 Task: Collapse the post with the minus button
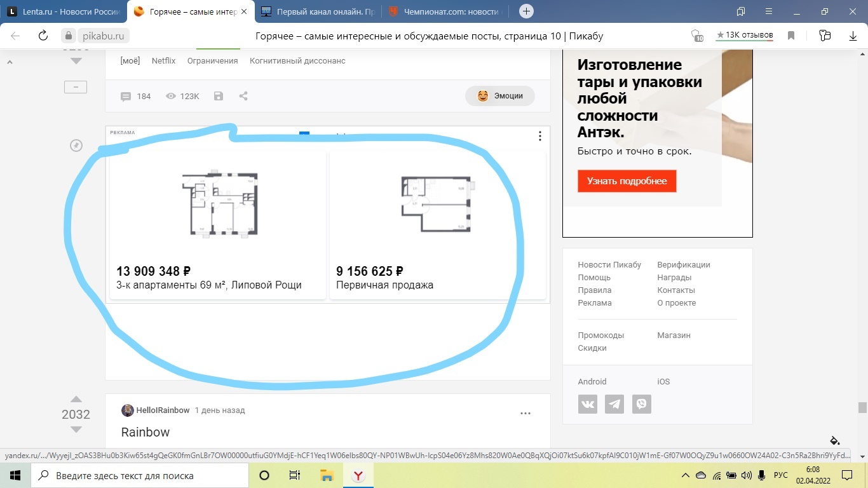click(76, 87)
